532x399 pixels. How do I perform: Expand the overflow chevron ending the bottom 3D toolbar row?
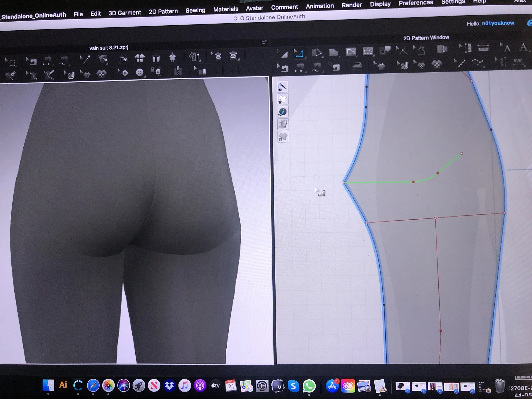pos(263,70)
